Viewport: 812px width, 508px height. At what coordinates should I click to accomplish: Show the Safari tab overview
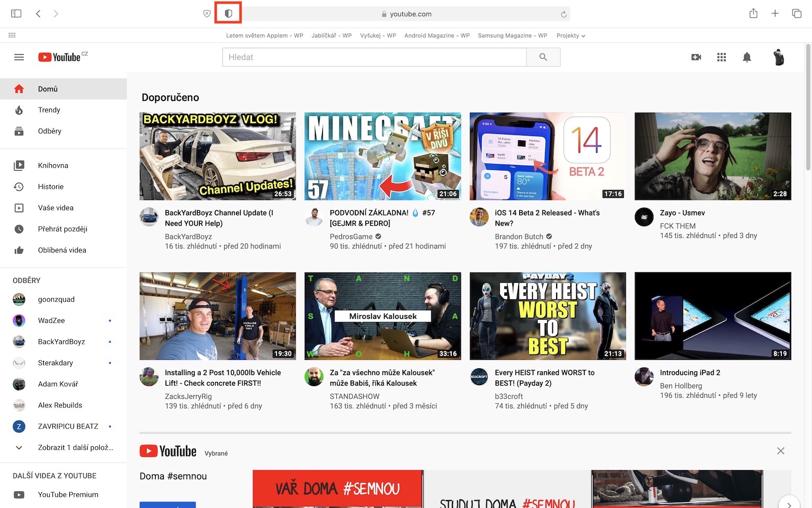tap(797, 14)
